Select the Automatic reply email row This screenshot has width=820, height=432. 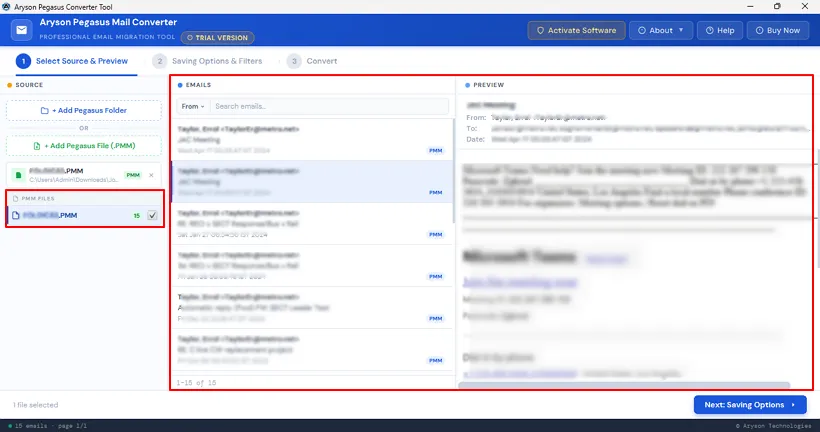click(312, 308)
